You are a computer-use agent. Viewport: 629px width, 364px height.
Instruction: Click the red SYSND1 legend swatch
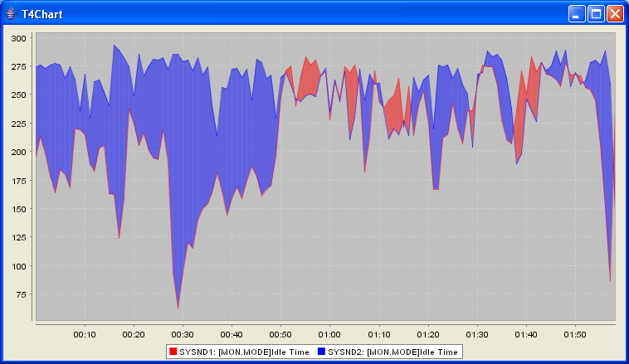173,352
